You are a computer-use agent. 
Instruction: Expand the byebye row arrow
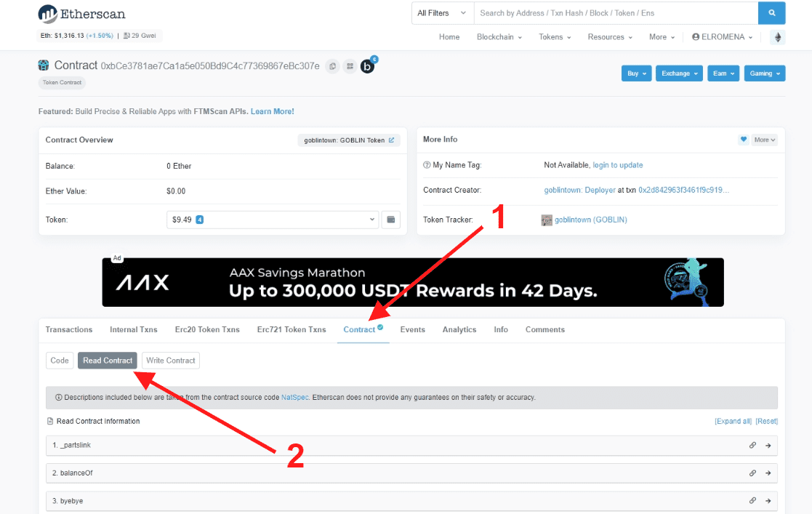pyautogui.click(x=768, y=500)
